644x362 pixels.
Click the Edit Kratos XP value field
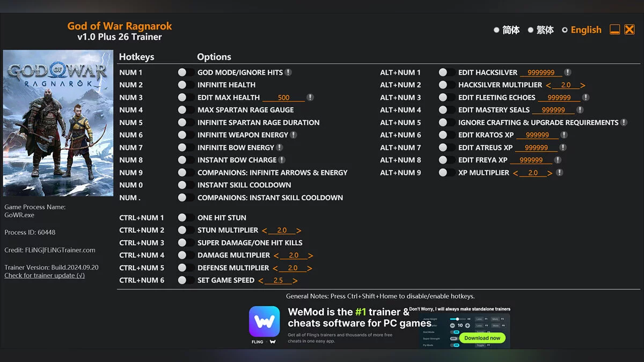click(x=537, y=135)
